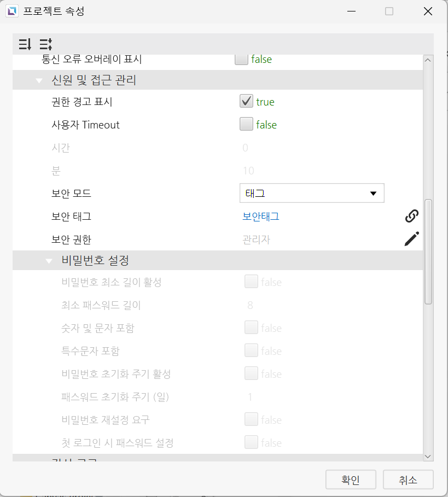Close the 프로젝트 속성 dialog

428,11
